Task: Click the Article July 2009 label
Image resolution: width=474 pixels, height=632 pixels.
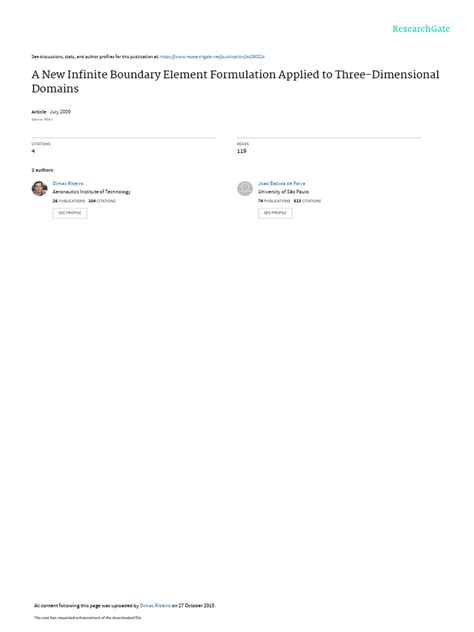Action: point(51,112)
